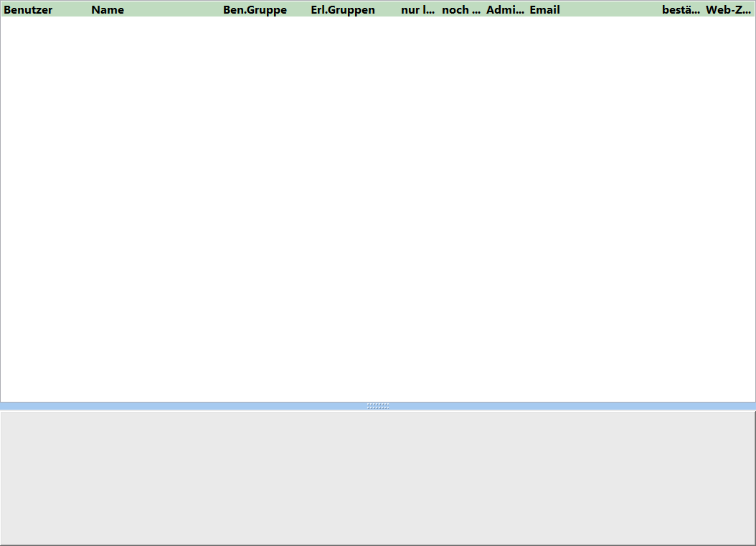The height and width of the screenshot is (546, 756).
Task: Click divider between 'bestä...' and 'Web-Z...' headers
Action: [703, 10]
